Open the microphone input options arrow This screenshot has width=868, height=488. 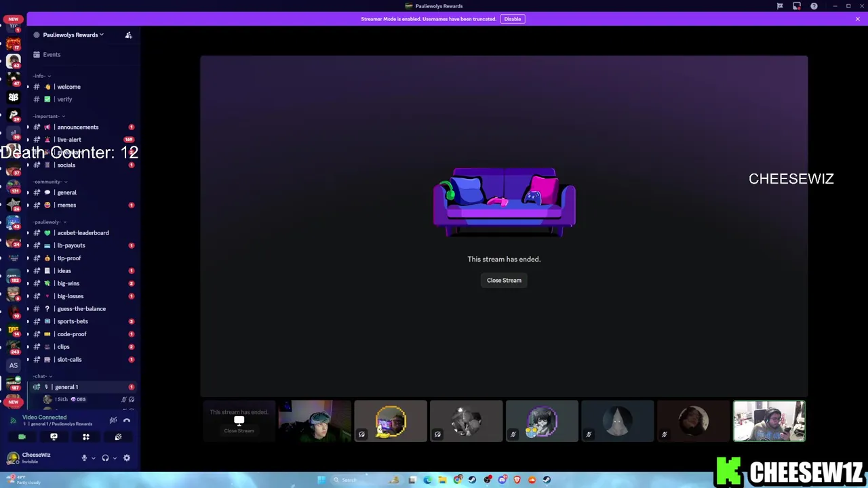[x=94, y=458]
